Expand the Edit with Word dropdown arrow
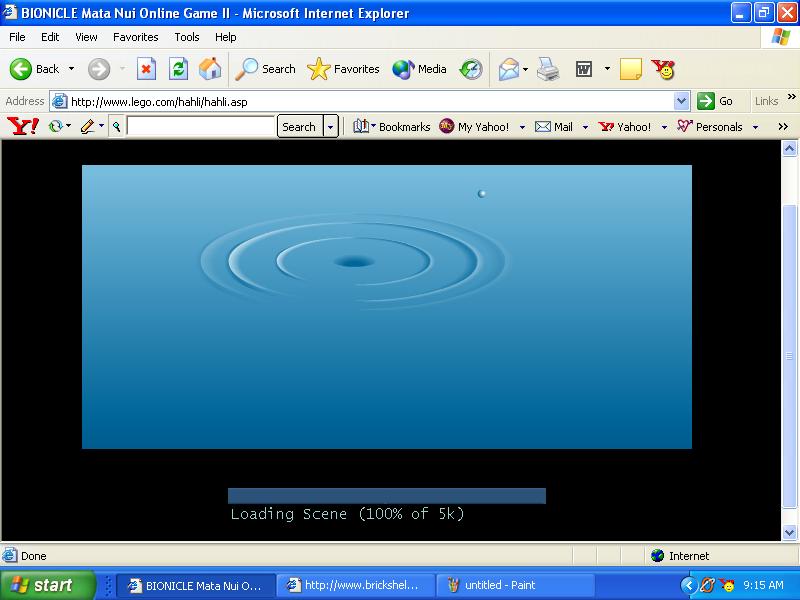The width and height of the screenshot is (800, 600). click(607, 68)
